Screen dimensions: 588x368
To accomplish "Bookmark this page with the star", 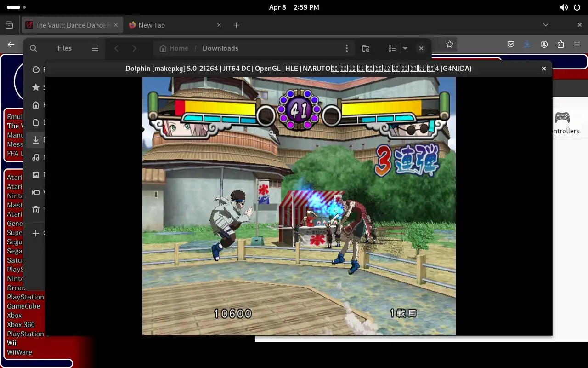I will 450,45.
